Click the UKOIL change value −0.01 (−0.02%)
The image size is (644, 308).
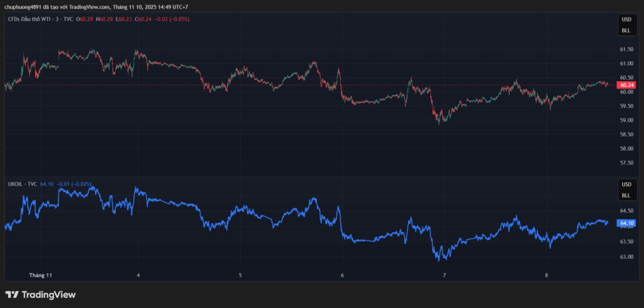[x=72, y=184]
